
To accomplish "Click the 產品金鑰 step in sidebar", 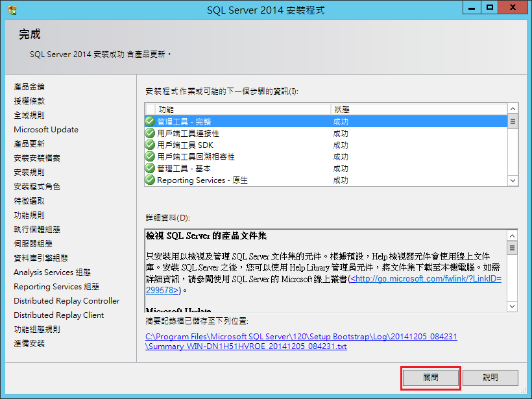I will pos(29,87).
